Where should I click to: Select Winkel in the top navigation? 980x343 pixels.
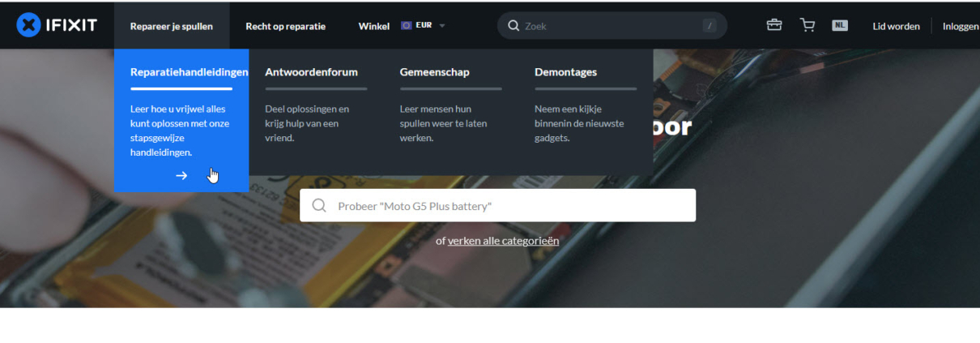point(373,26)
